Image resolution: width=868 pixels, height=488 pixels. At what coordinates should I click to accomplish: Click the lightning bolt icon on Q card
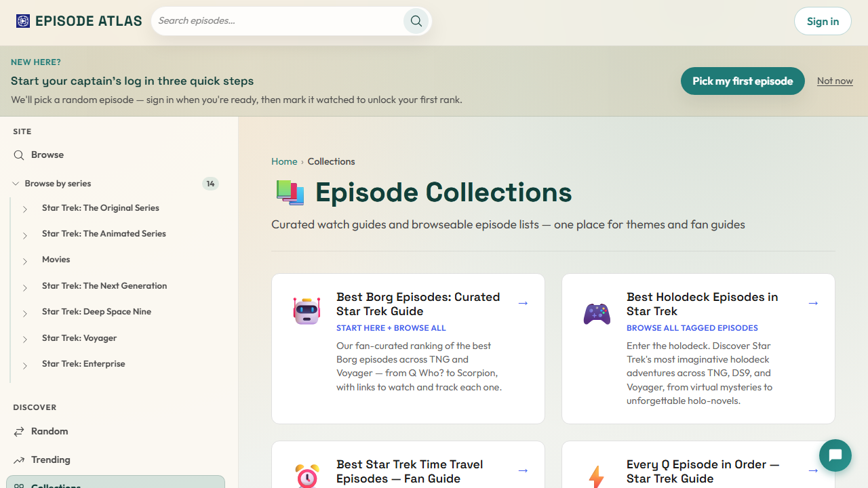[x=597, y=476]
